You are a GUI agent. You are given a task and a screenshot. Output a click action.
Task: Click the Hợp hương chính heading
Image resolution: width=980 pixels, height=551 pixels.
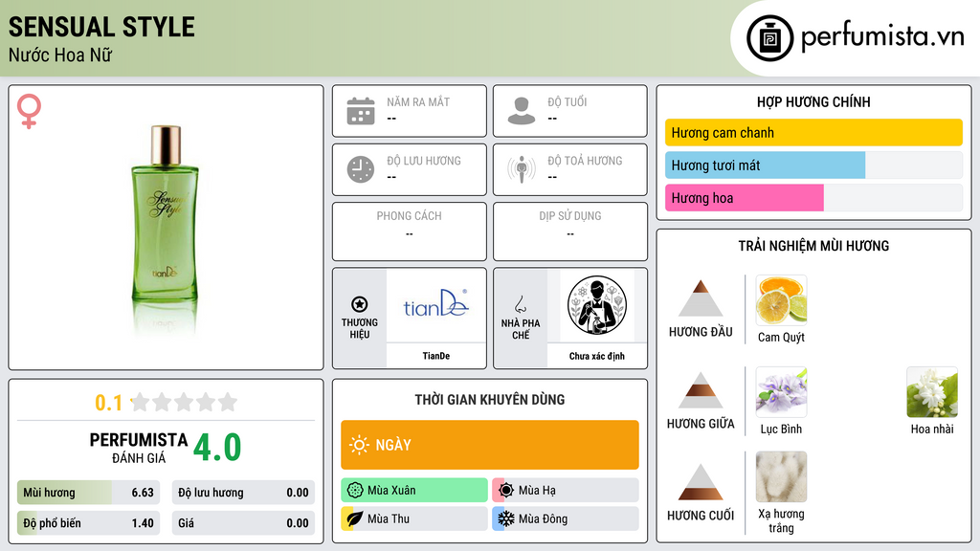[x=813, y=101]
